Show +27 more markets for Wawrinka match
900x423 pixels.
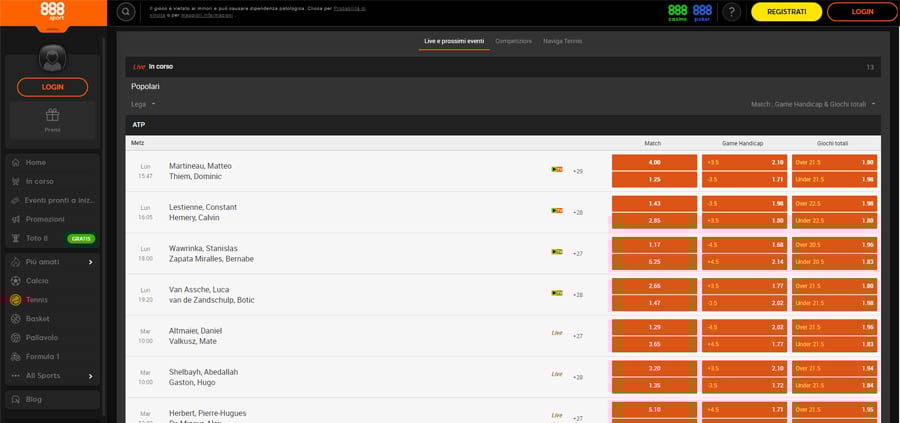[x=578, y=254]
